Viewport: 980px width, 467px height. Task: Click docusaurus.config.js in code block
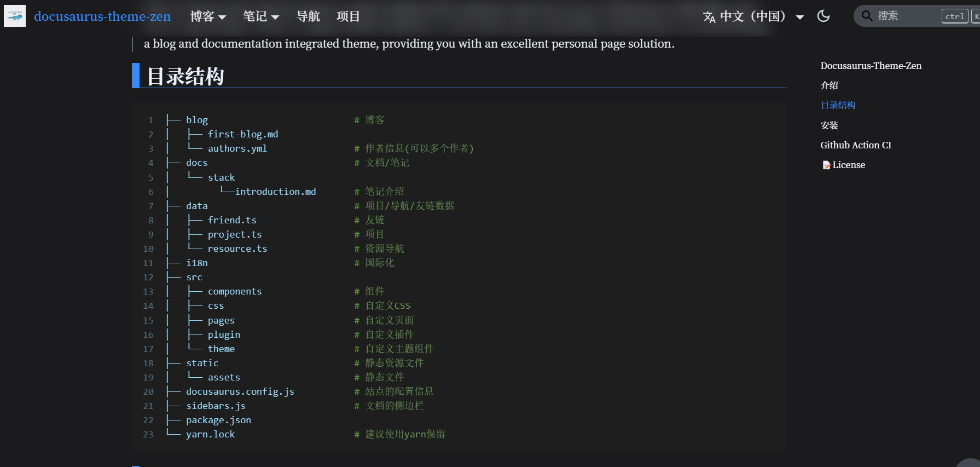[x=240, y=391]
